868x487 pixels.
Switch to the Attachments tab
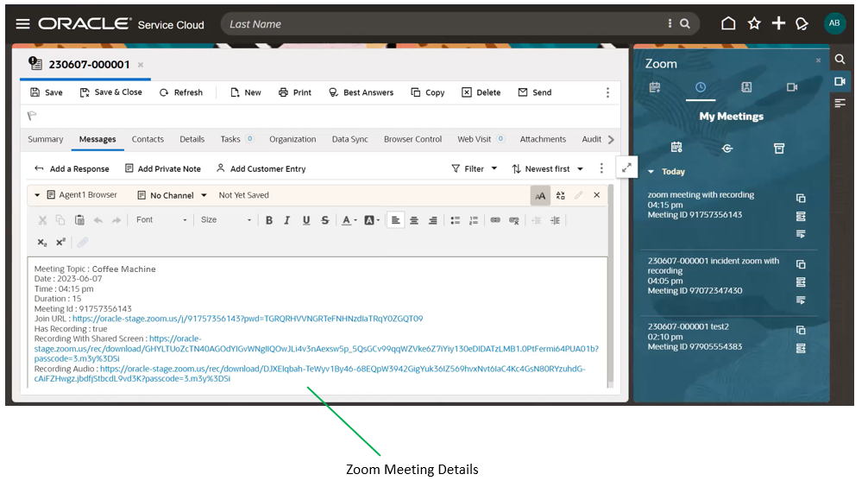543,139
